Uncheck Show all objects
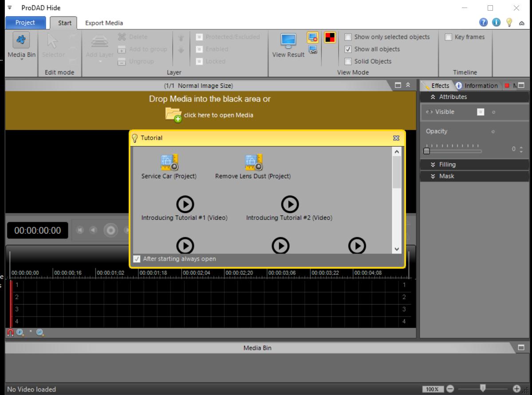Screen dimensions: 532x395 (x=348, y=49)
